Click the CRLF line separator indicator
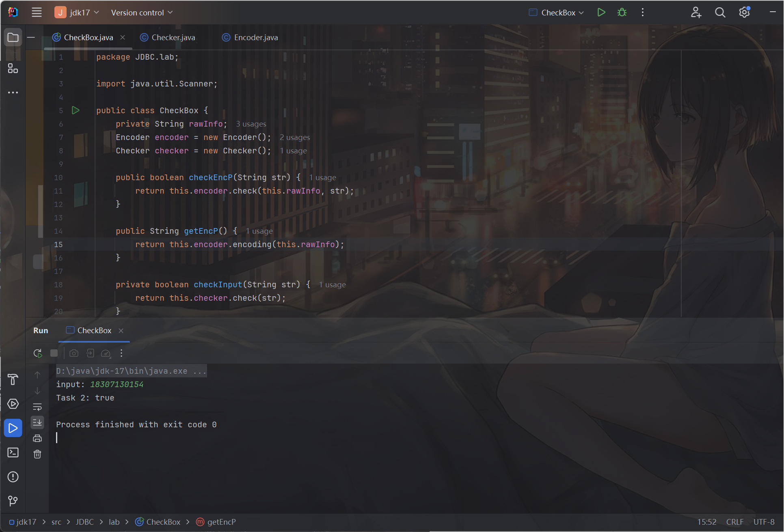This screenshot has height=532, width=784. click(734, 522)
